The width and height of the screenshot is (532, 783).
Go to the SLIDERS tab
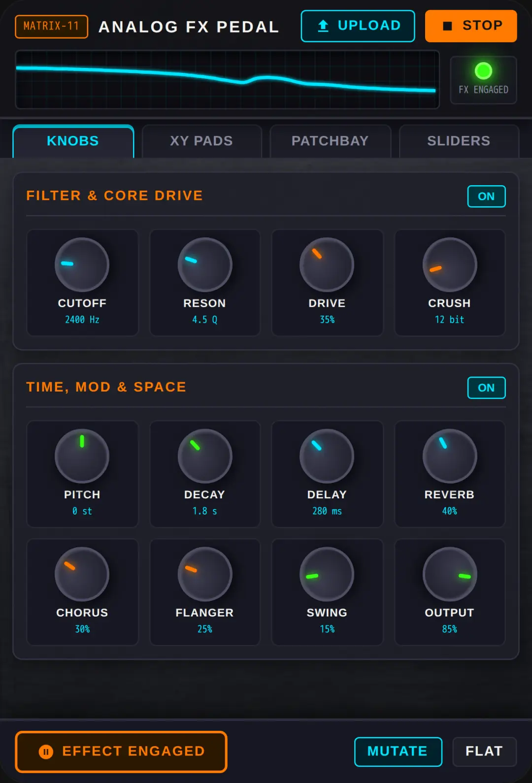pos(459,141)
